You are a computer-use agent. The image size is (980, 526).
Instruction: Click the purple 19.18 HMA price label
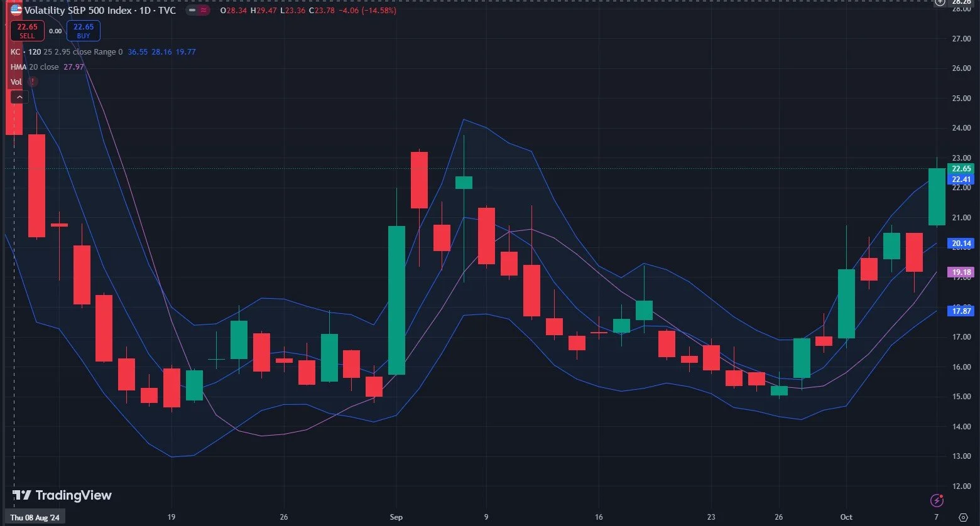point(962,272)
